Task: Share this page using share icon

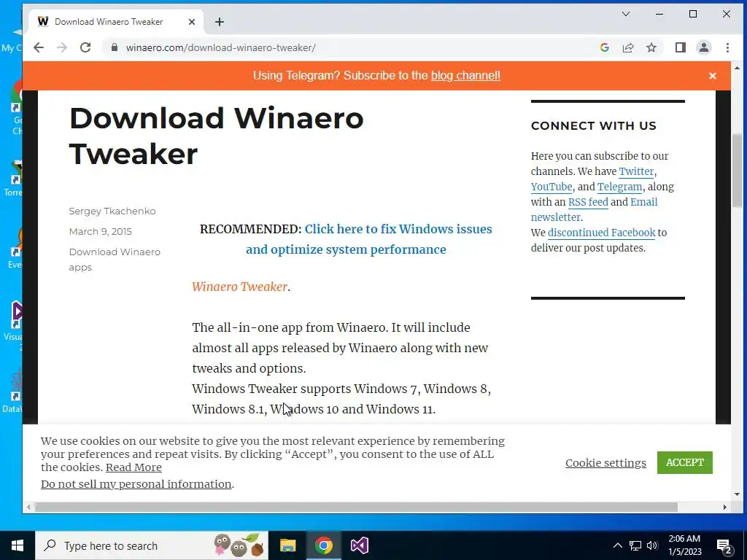Action: click(x=628, y=47)
